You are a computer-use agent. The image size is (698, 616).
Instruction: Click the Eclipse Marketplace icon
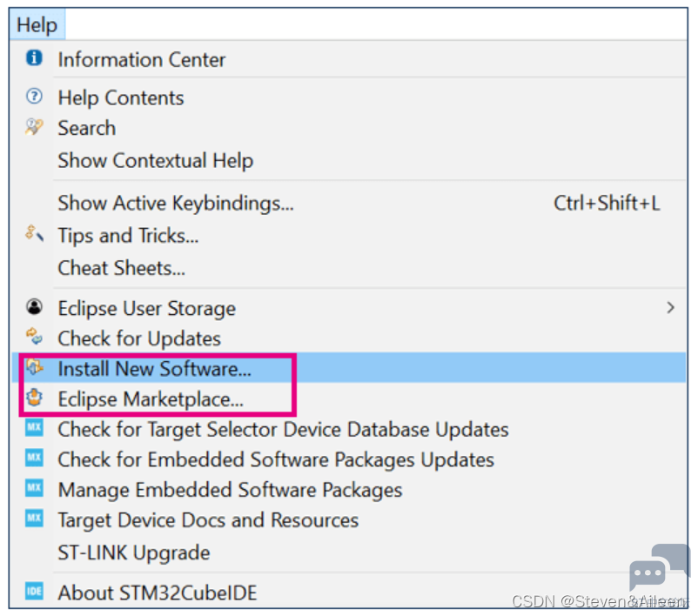pos(34,398)
